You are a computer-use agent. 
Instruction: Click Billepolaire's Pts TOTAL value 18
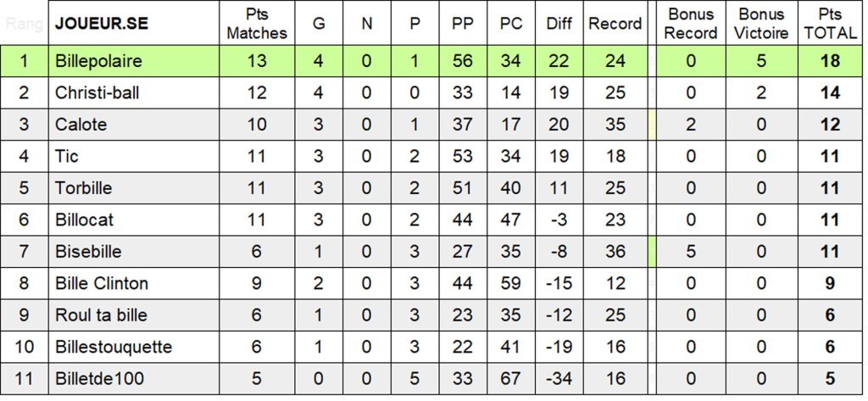pyautogui.click(x=830, y=61)
